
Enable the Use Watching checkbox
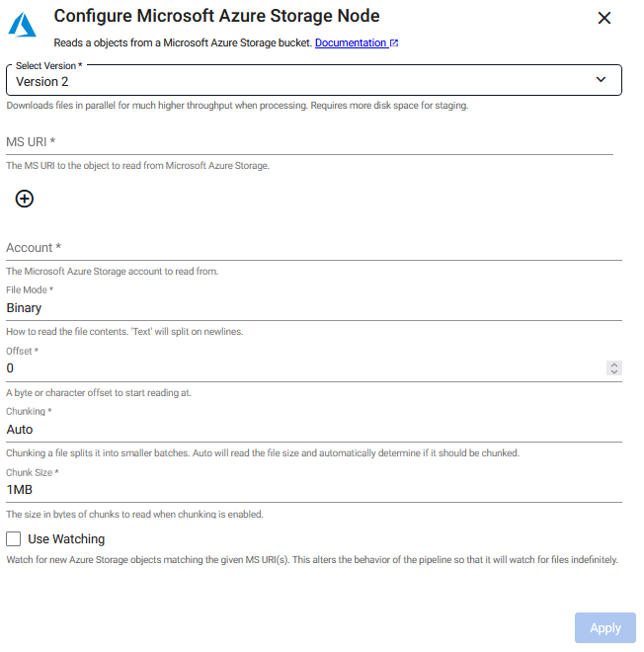(x=14, y=539)
